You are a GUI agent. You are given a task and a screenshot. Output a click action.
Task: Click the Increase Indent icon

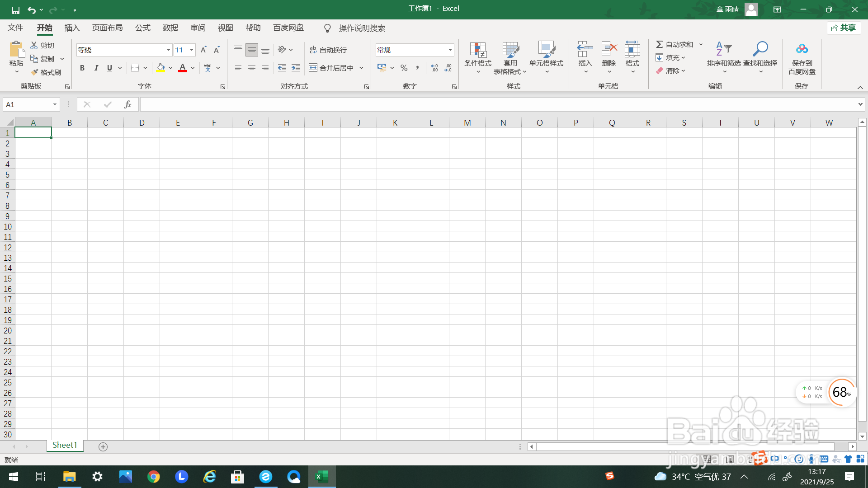pyautogui.click(x=296, y=68)
